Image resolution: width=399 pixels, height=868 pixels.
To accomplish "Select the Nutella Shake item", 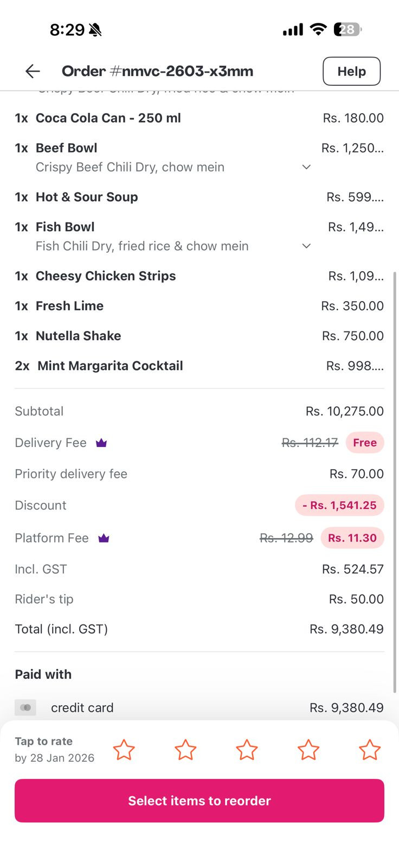I will [x=78, y=336].
